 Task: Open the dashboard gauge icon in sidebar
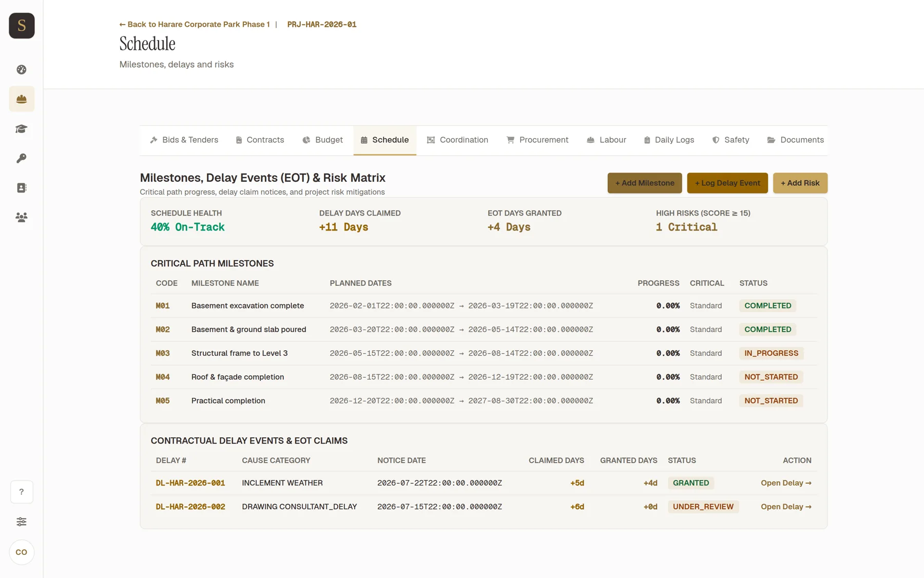22,69
